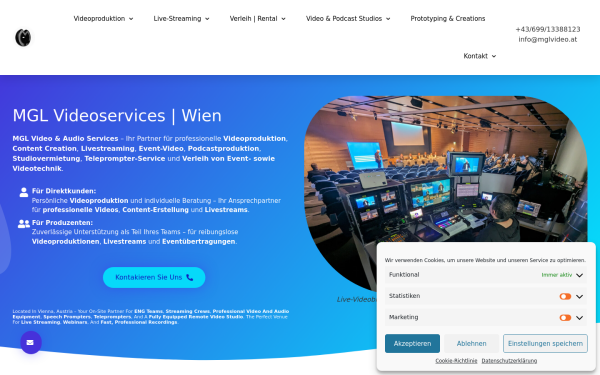Click Kontakieren Sie Uns button
600x375 pixels.
(154, 277)
